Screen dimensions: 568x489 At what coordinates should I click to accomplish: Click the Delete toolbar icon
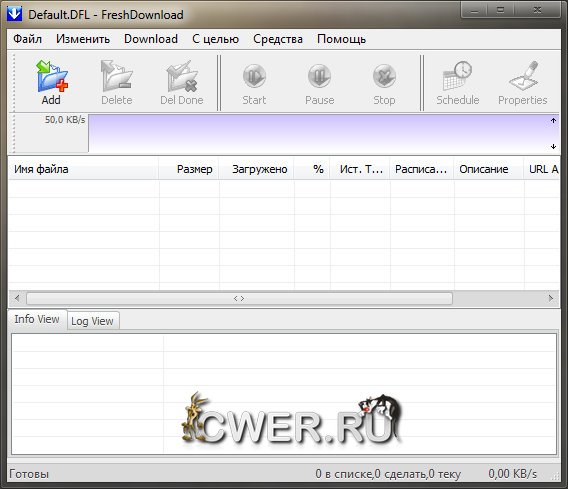point(117,82)
